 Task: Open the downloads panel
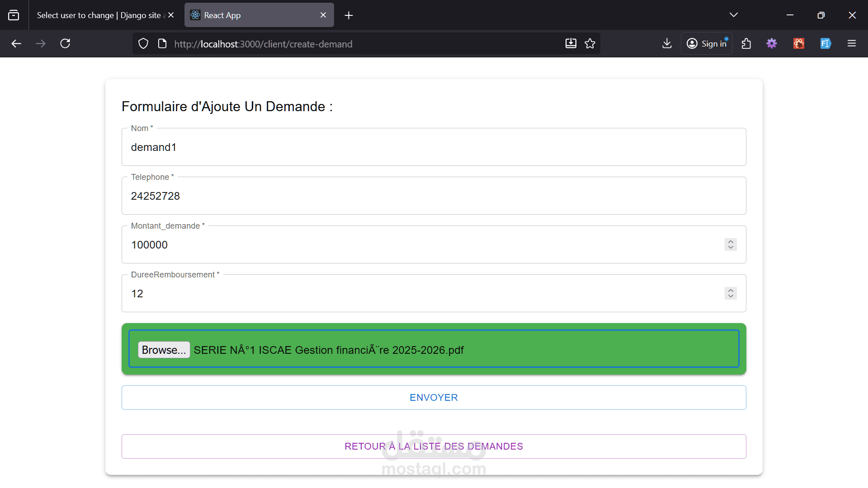tap(667, 44)
